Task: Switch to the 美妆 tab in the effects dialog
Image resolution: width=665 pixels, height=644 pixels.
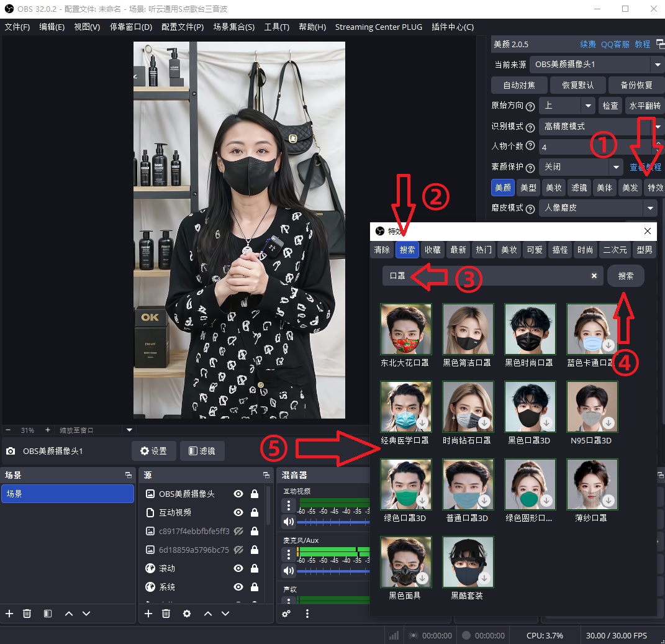Action: 509,250
